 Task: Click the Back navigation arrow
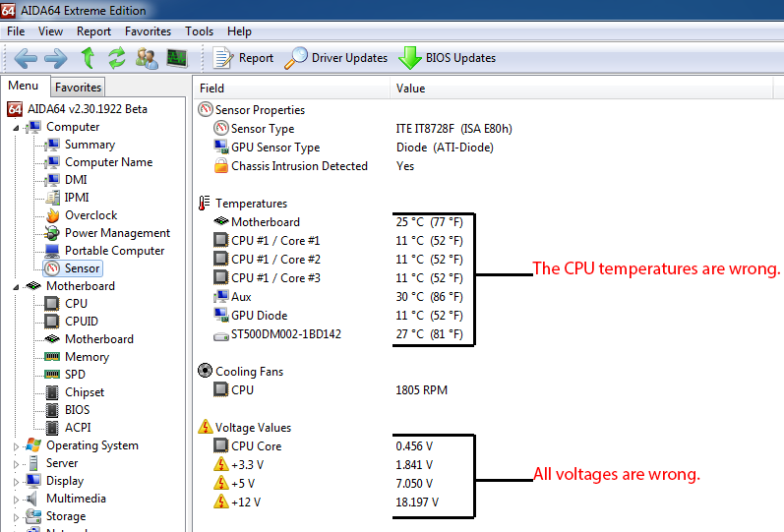[26, 58]
